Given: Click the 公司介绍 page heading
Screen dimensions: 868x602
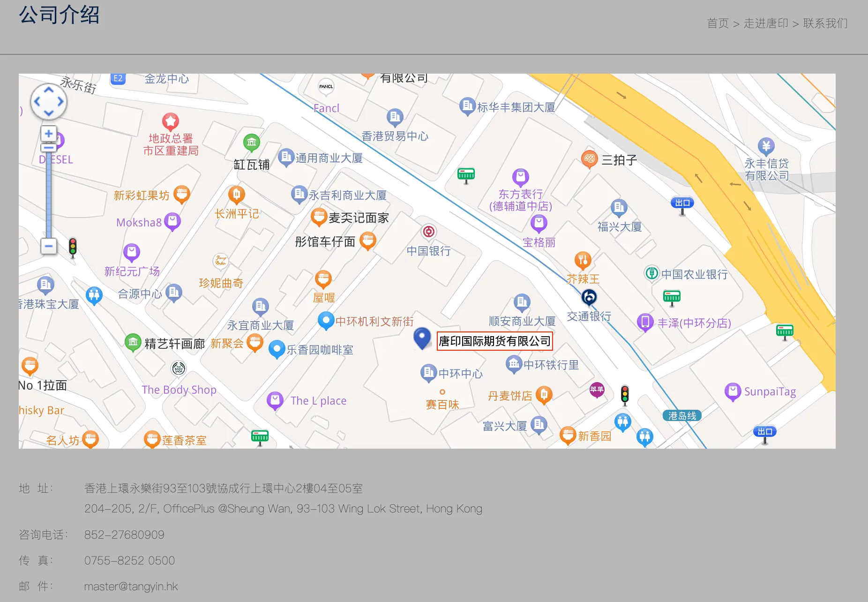Looking at the screenshot, I should [x=59, y=15].
